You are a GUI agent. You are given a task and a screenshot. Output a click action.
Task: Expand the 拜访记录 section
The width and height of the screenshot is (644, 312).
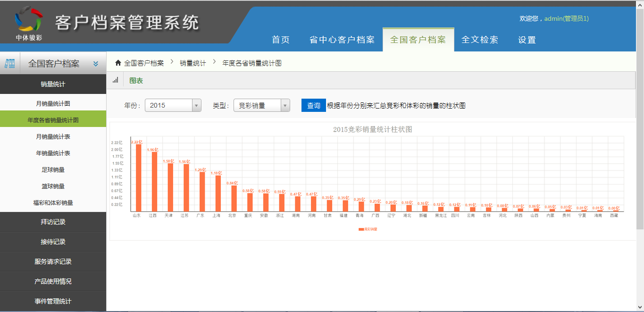(53, 222)
